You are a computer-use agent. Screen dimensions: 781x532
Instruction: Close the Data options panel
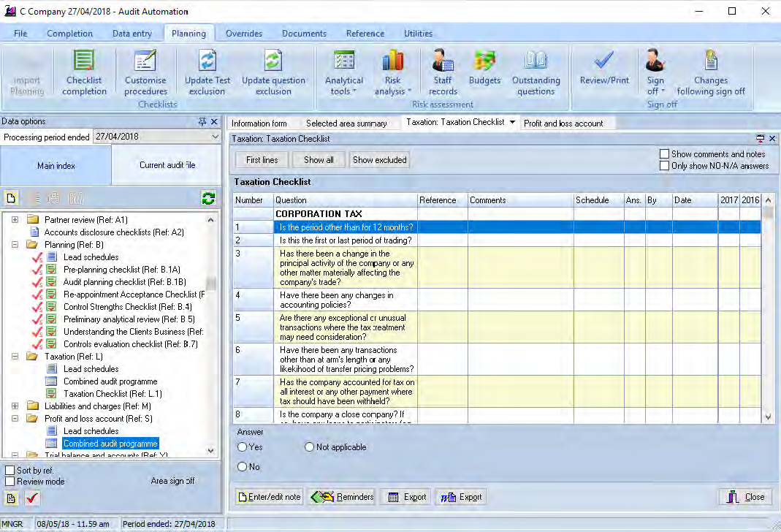[214, 121]
